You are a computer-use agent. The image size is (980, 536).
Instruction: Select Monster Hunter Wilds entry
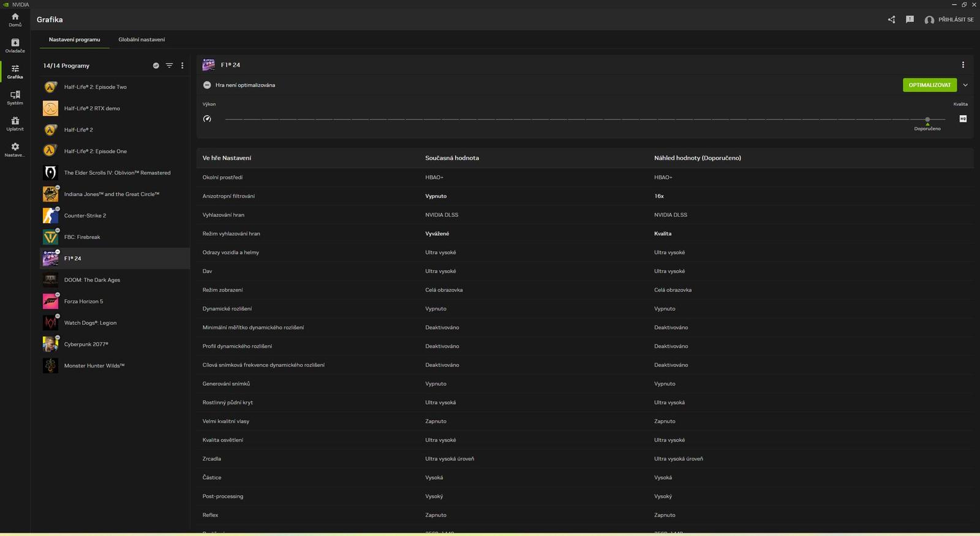click(115, 366)
